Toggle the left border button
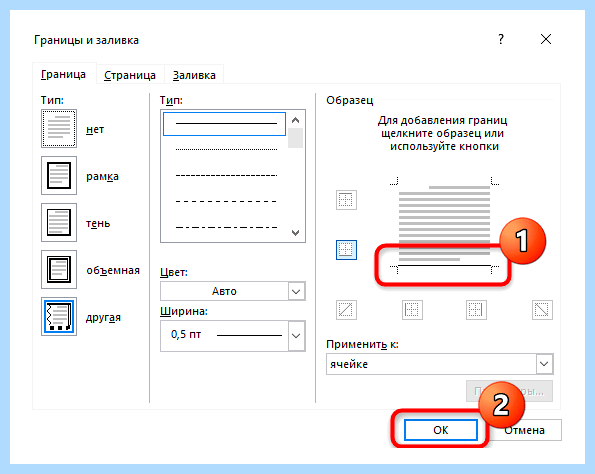 (412, 310)
